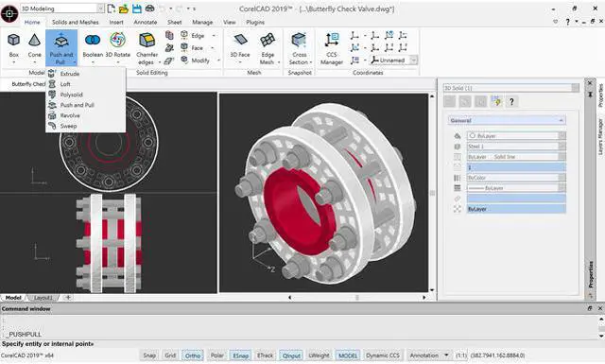Image resolution: width=605 pixels, height=364 pixels.
Task: Edit the line scale value field showing 1
Action: click(x=516, y=167)
